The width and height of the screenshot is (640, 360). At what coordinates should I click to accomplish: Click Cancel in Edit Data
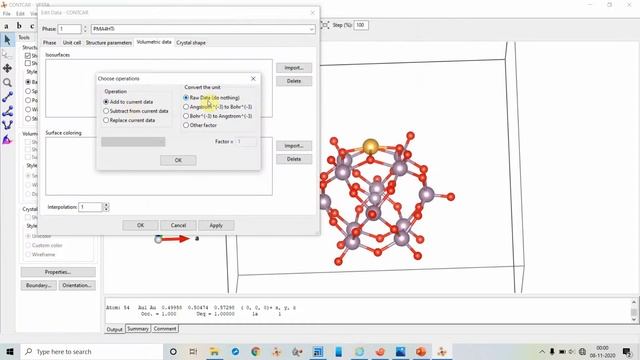178,225
